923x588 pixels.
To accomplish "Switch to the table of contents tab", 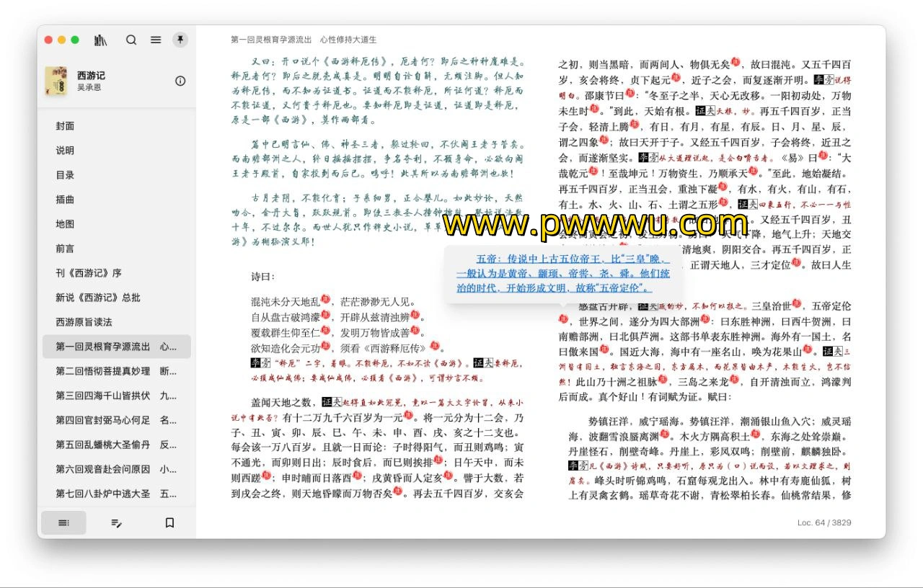I will tap(64, 522).
